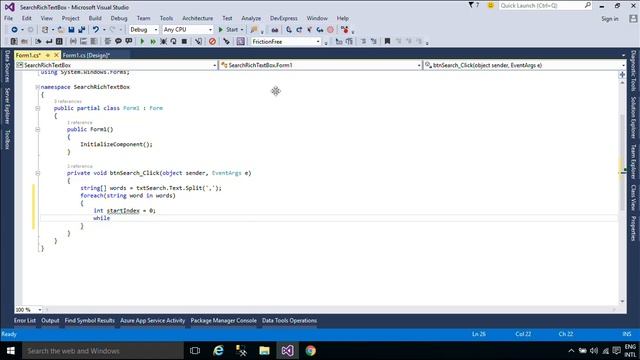Open the Toolbox side panel

click(x=7, y=140)
